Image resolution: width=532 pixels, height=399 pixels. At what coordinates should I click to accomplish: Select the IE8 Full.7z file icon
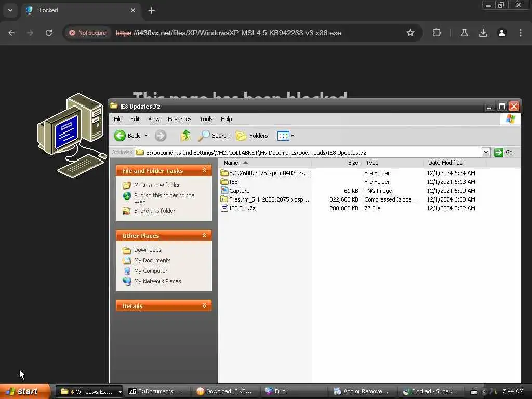point(224,208)
